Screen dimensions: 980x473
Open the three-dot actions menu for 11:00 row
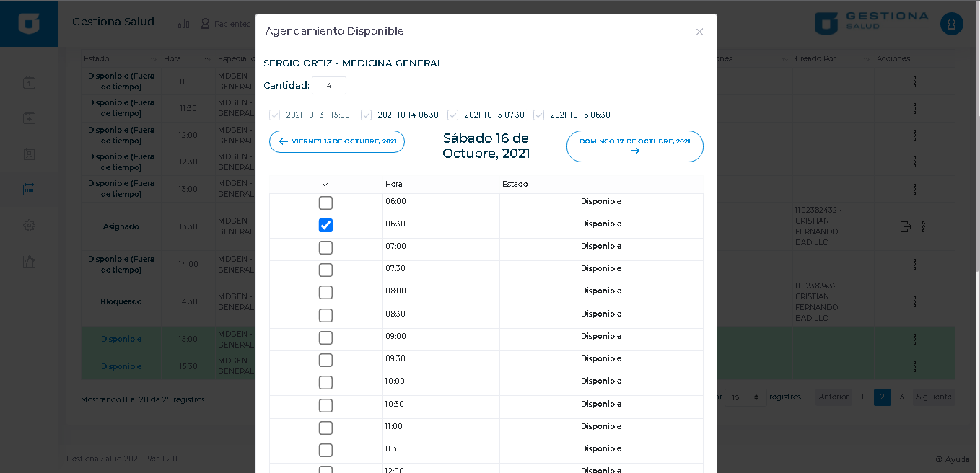point(914,82)
